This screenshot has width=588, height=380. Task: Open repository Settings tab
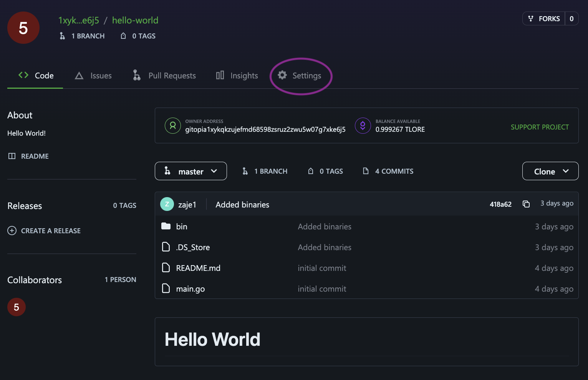pos(300,75)
